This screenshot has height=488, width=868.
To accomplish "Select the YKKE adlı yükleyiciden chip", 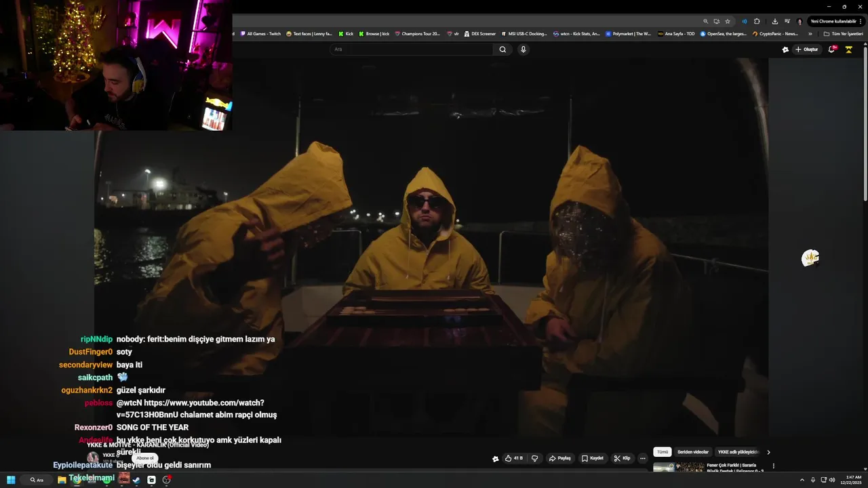I will pyautogui.click(x=737, y=452).
